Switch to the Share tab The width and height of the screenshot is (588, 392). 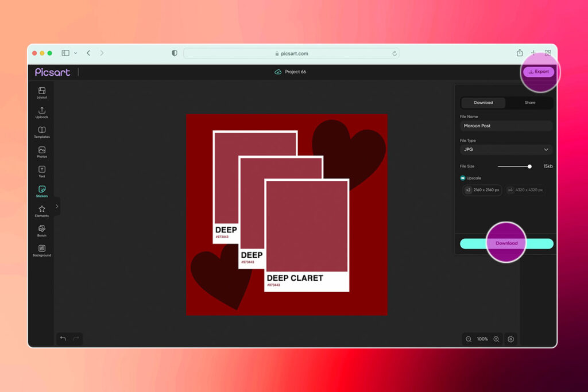click(529, 103)
